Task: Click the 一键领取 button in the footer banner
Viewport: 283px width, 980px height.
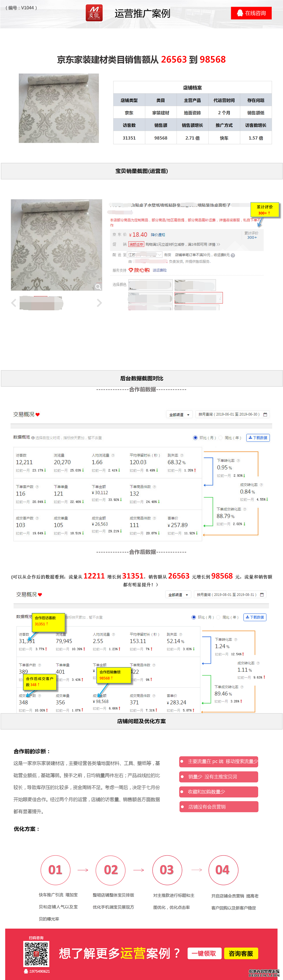Action: [204, 953]
